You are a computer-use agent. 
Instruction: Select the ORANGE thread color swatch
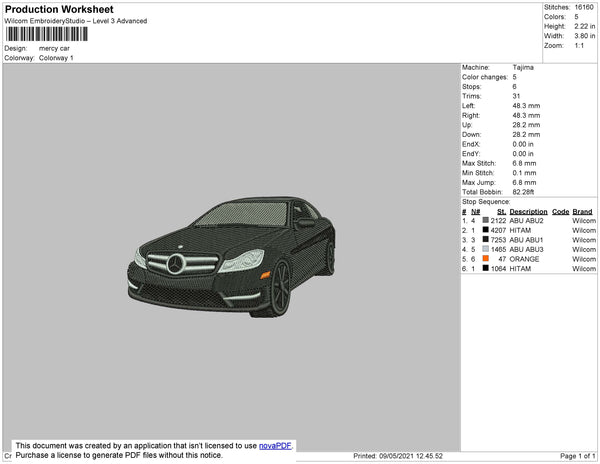click(x=486, y=259)
